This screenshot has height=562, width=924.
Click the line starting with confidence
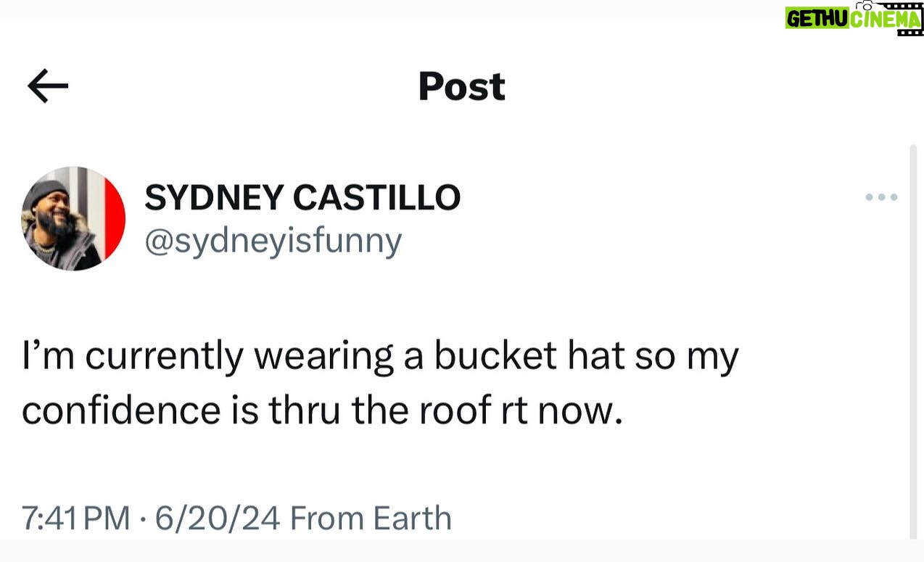pyautogui.click(x=322, y=411)
